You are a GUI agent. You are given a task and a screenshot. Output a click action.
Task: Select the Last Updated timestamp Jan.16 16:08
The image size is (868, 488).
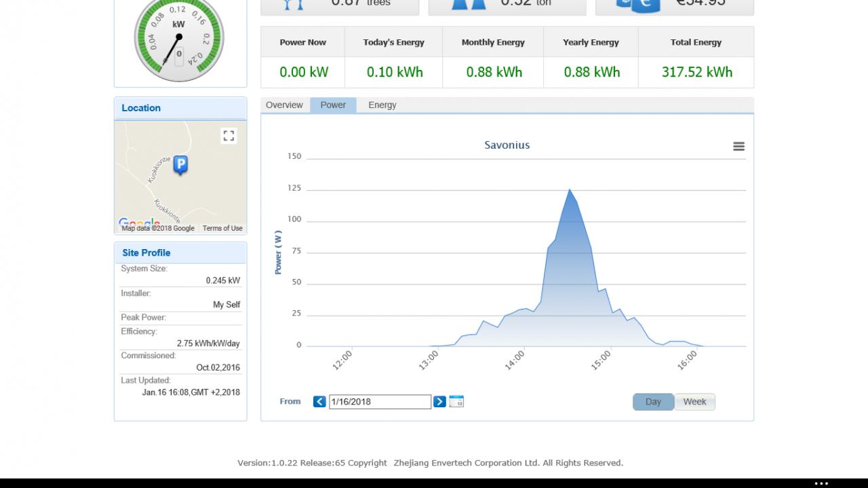tap(191, 392)
